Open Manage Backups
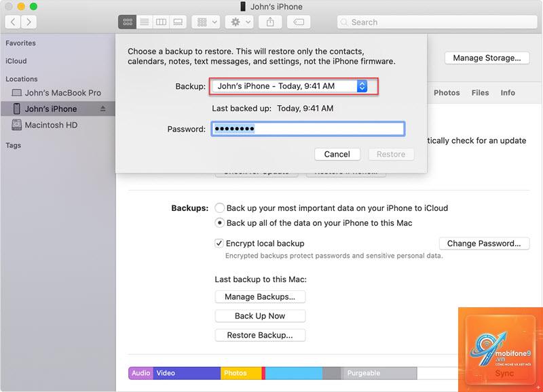 click(260, 297)
